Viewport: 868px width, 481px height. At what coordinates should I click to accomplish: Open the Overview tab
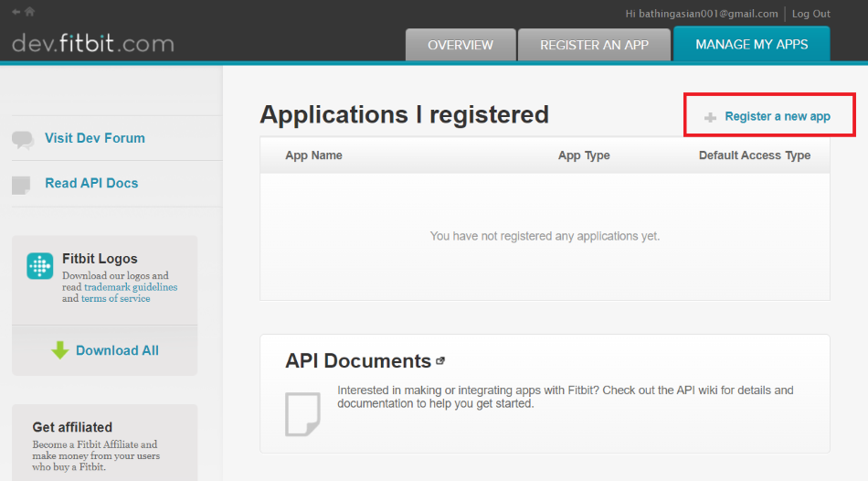[x=460, y=45]
